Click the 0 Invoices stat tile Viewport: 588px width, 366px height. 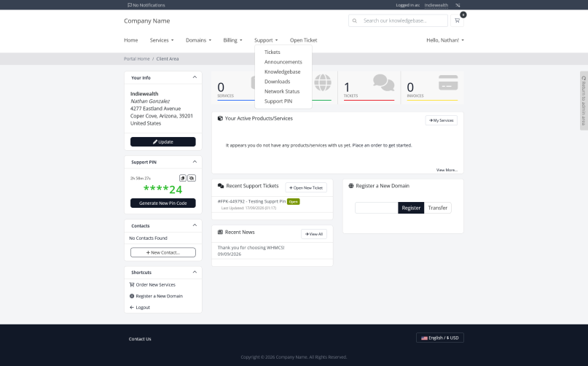click(432, 87)
